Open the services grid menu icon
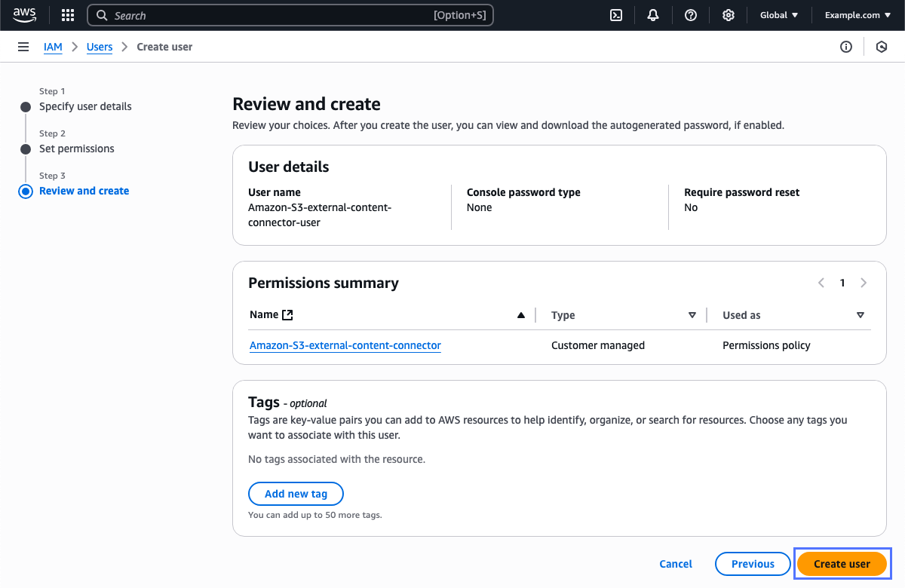This screenshot has width=905, height=588. pyautogui.click(x=68, y=15)
